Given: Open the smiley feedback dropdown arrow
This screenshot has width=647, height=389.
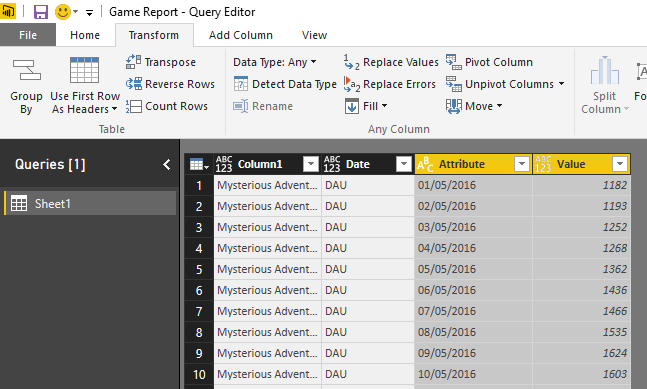Looking at the screenshot, I should [76, 12].
